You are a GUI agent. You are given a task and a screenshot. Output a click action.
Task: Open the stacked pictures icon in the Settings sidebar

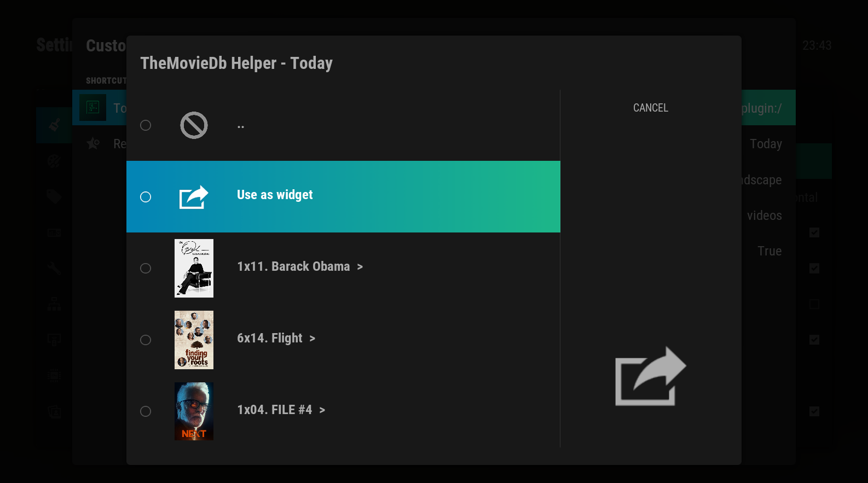pos(54,411)
